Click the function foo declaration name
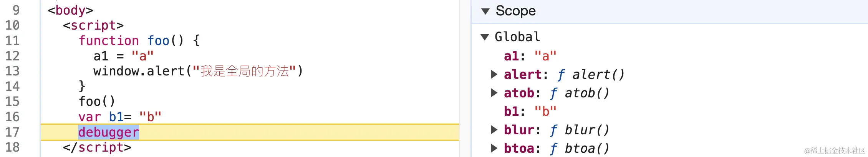This screenshot has height=157, width=868. [158, 41]
